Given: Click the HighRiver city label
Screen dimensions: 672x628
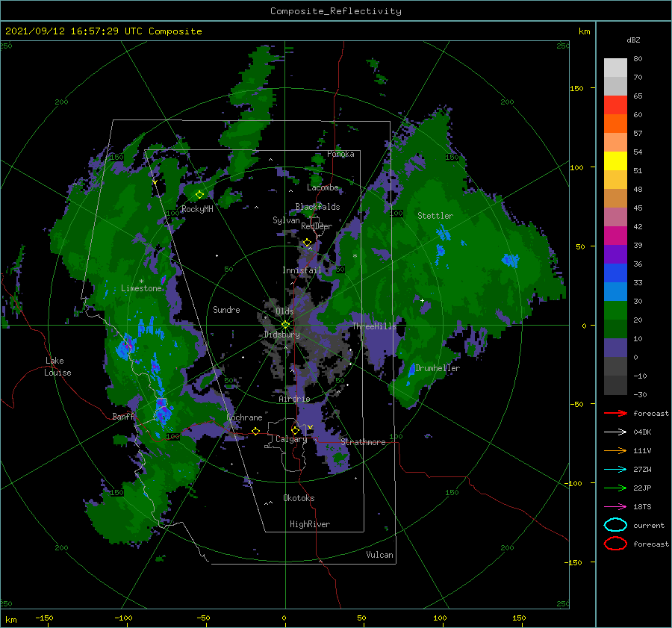Looking at the screenshot, I should pyautogui.click(x=310, y=524).
